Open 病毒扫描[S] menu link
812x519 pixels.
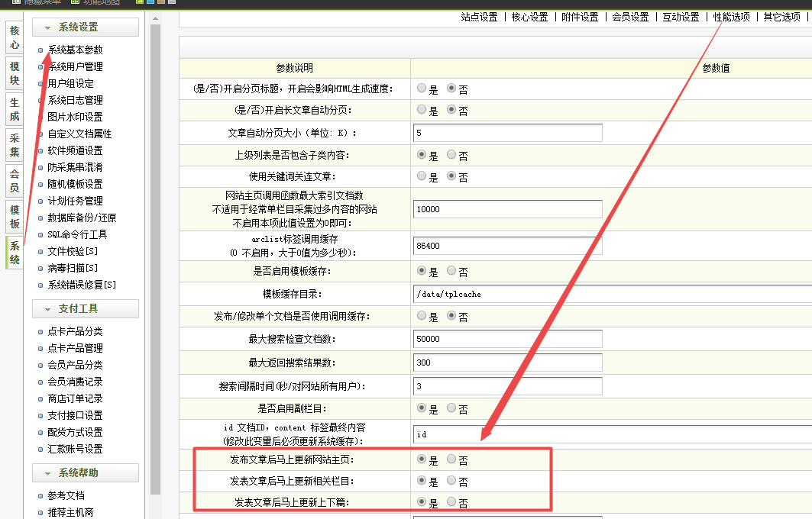(73, 268)
